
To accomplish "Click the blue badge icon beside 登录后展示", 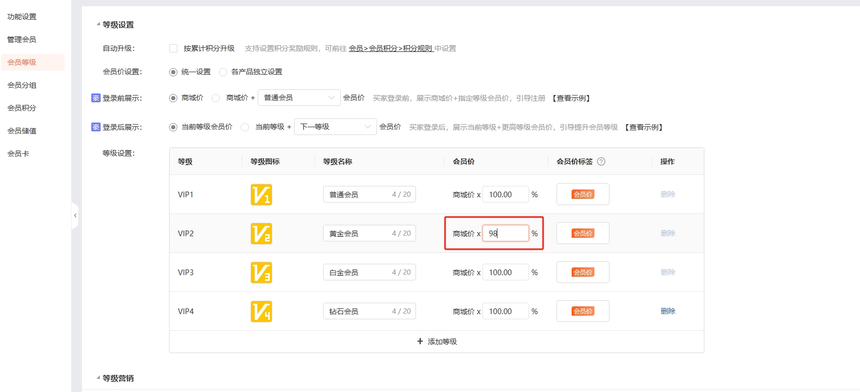I will 96,127.
